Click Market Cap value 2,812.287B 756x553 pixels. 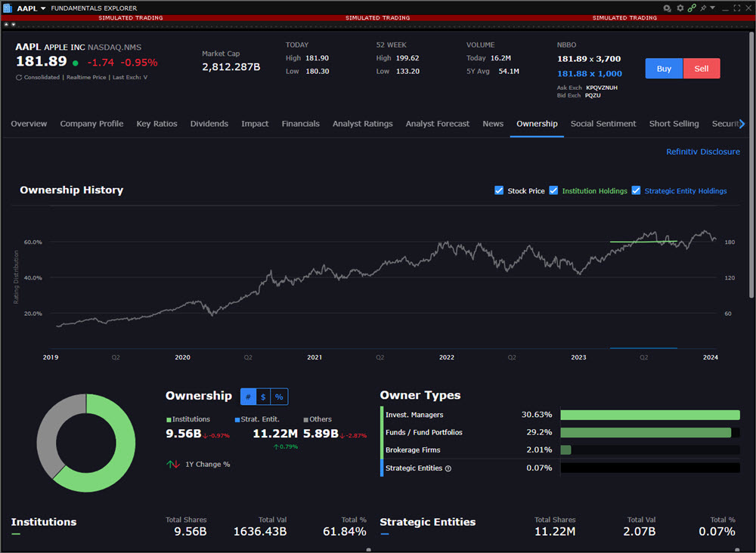click(x=231, y=67)
